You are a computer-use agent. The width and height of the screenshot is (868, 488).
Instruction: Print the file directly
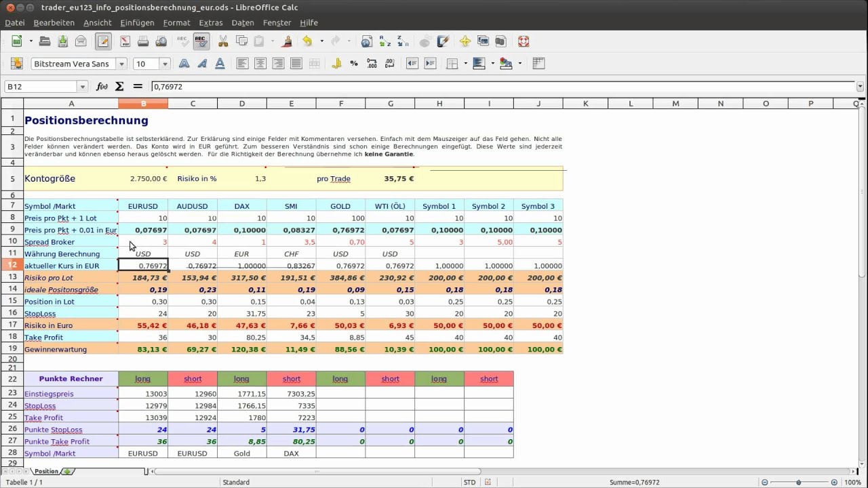tap(143, 41)
